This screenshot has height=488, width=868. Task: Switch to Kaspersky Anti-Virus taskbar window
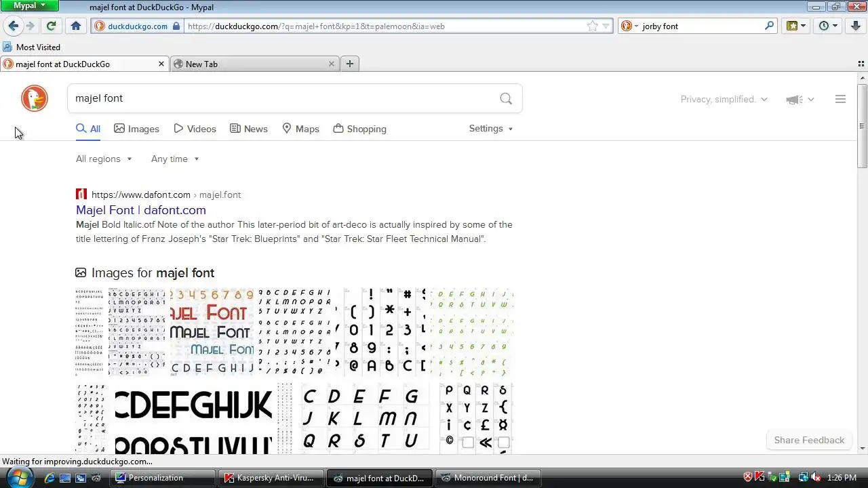tap(272, 478)
